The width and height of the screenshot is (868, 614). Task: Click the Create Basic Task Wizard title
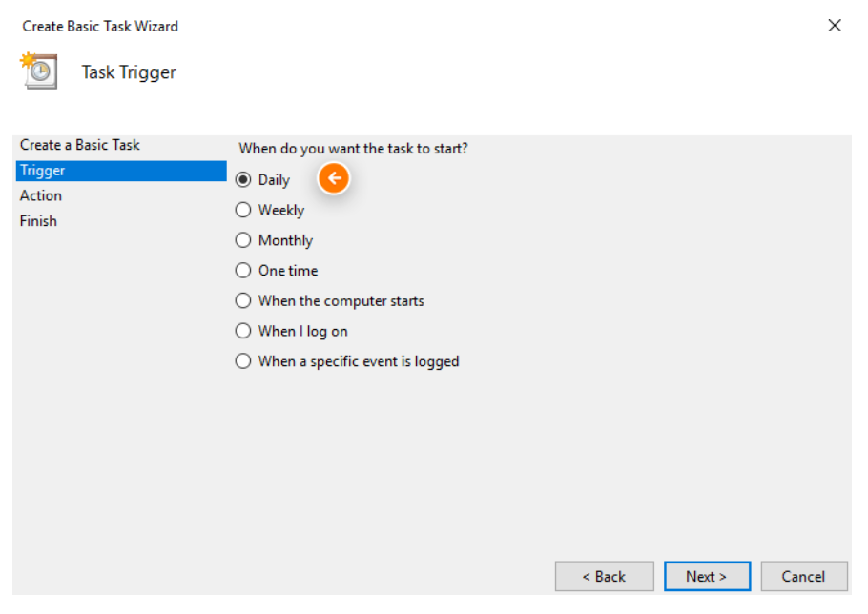100,26
